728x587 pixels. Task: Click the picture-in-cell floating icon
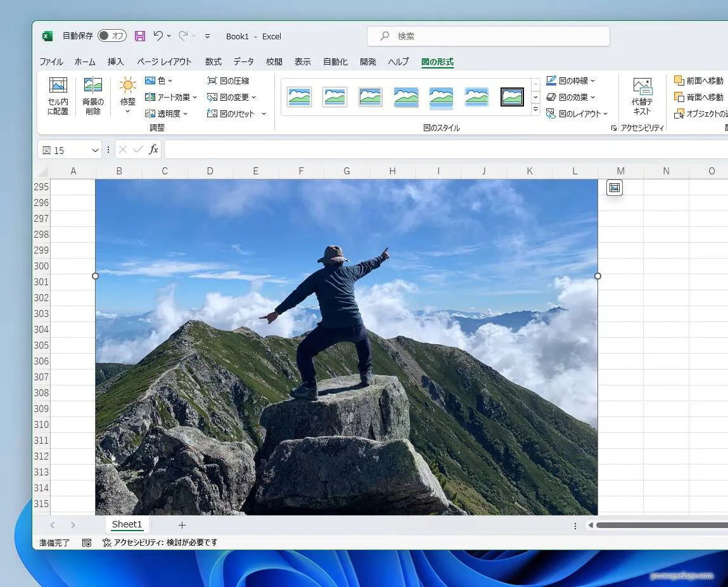pos(614,188)
